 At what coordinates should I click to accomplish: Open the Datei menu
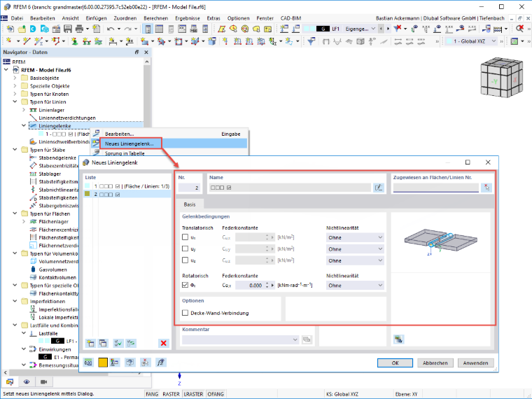click(17, 18)
